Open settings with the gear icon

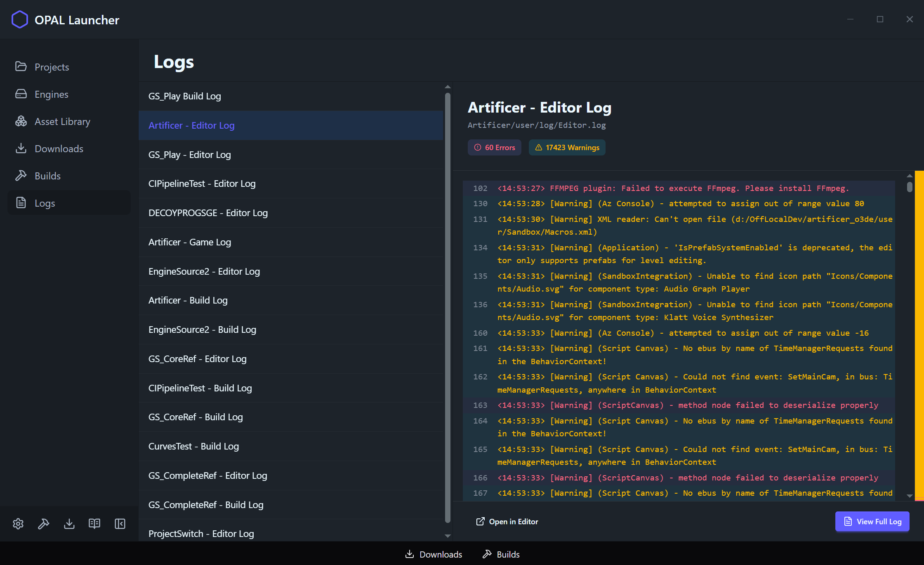click(x=18, y=524)
